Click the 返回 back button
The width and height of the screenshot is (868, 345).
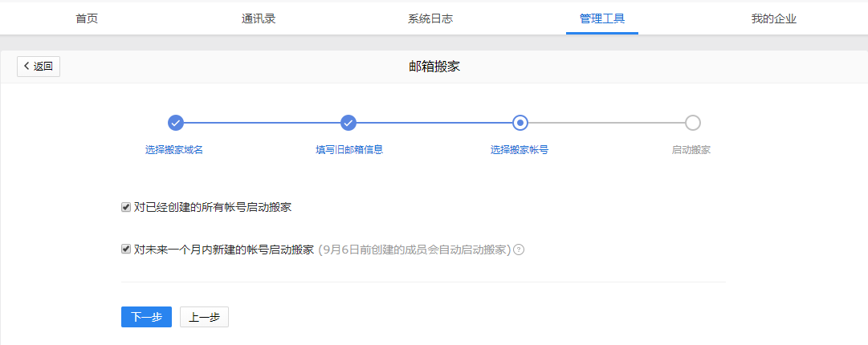(x=39, y=67)
